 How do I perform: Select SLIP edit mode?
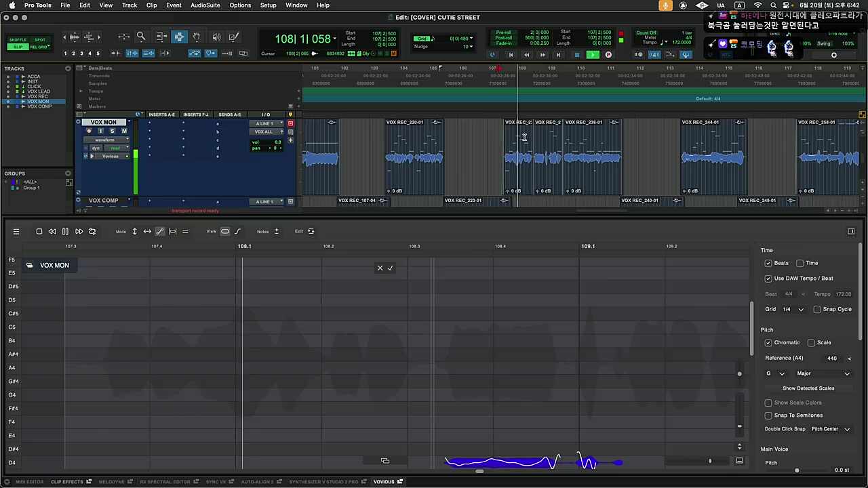coord(18,47)
